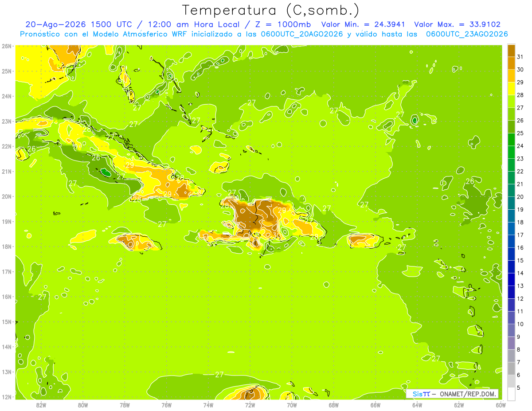
Task: Click longitude label '60W'
Action: 501,405
